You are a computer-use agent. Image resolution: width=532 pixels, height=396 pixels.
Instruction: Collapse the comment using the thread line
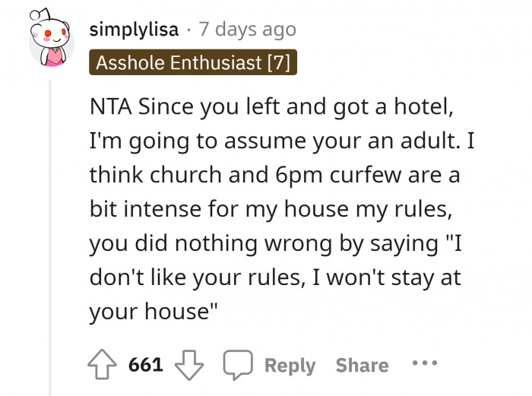coord(51,228)
